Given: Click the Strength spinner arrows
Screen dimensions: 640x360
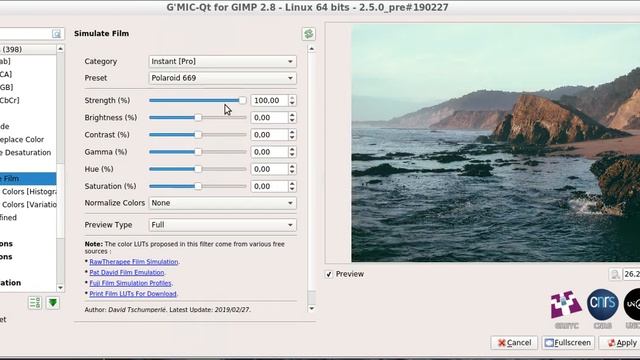Looking at the screenshot, I should point(292,100).
